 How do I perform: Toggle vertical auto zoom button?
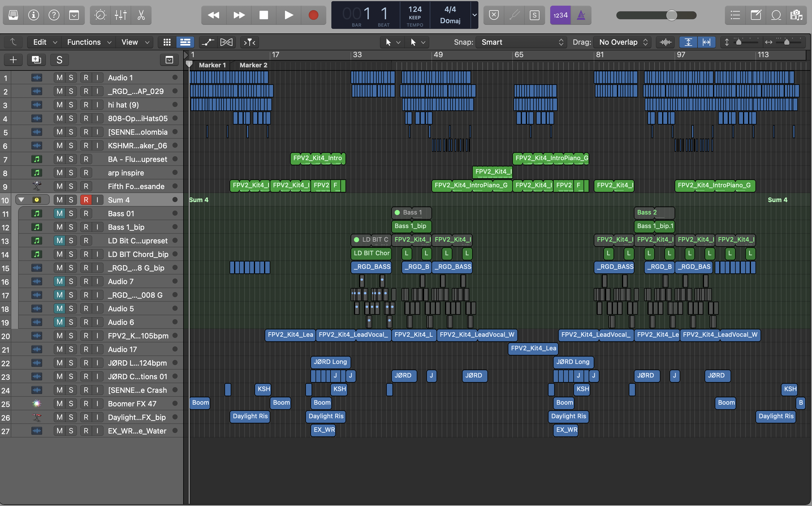pyautogui.click(x=688, y=42)
